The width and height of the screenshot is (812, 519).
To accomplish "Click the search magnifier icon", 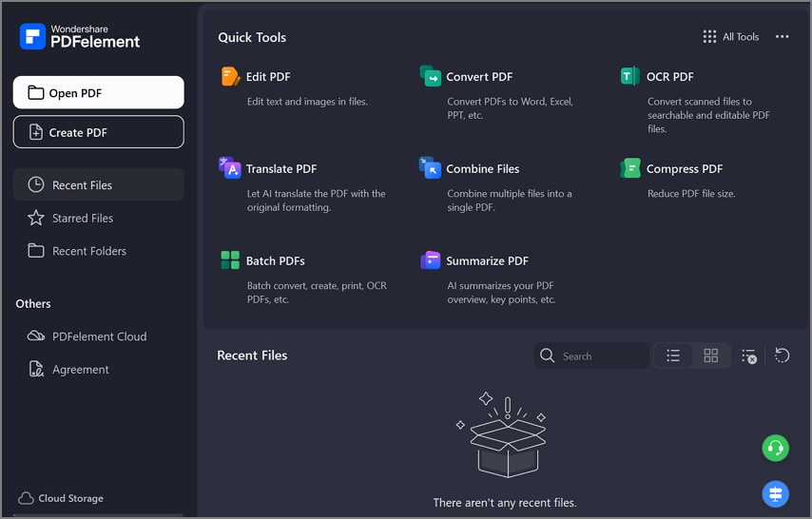I will point(547,356).
